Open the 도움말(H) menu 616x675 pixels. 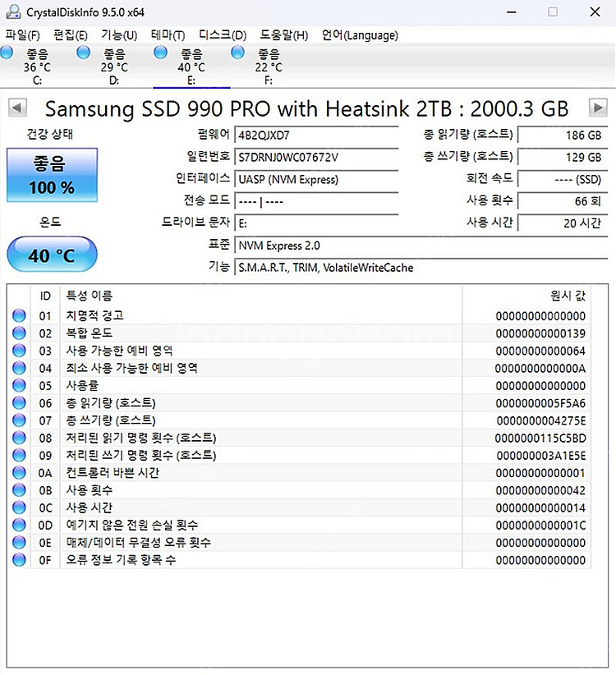click(284, 34)
